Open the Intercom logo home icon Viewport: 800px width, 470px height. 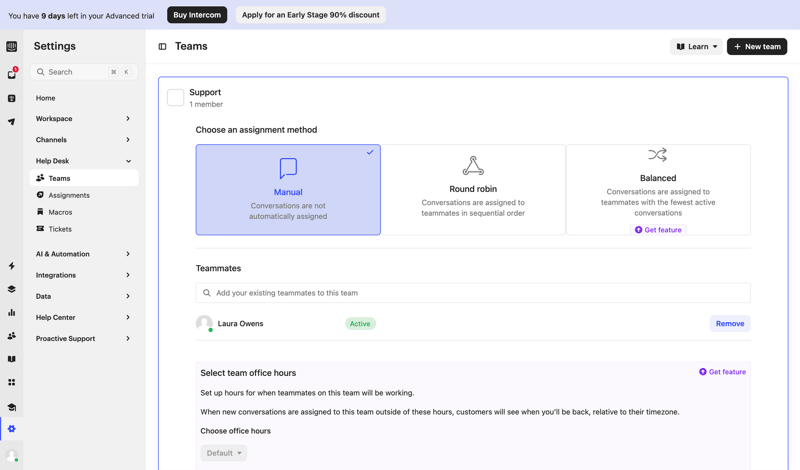point(11,46)
